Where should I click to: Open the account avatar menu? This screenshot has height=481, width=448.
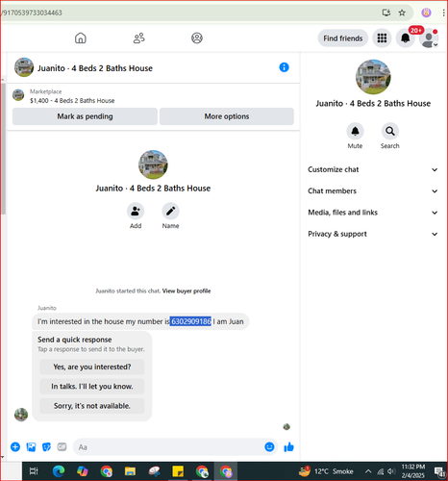pos(429,38)
